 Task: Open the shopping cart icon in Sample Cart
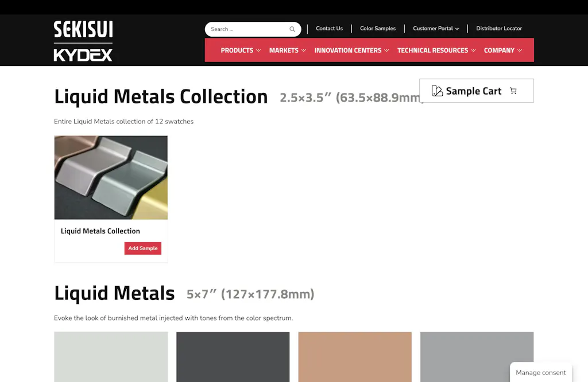(x=513, y=91)
